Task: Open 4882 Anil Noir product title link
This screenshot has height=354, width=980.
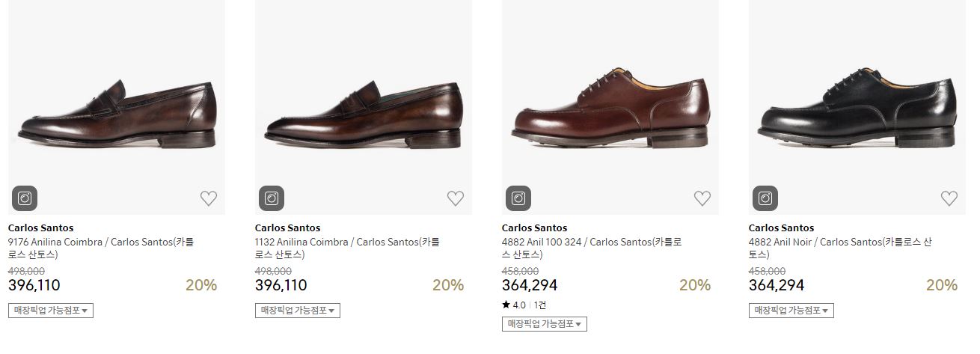Action: pos(839,248)
